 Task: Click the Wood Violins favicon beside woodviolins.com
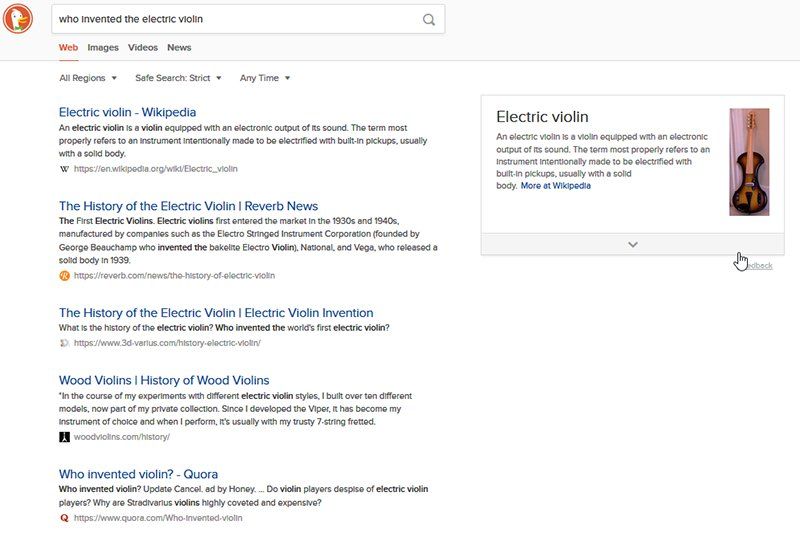(65, 437)
